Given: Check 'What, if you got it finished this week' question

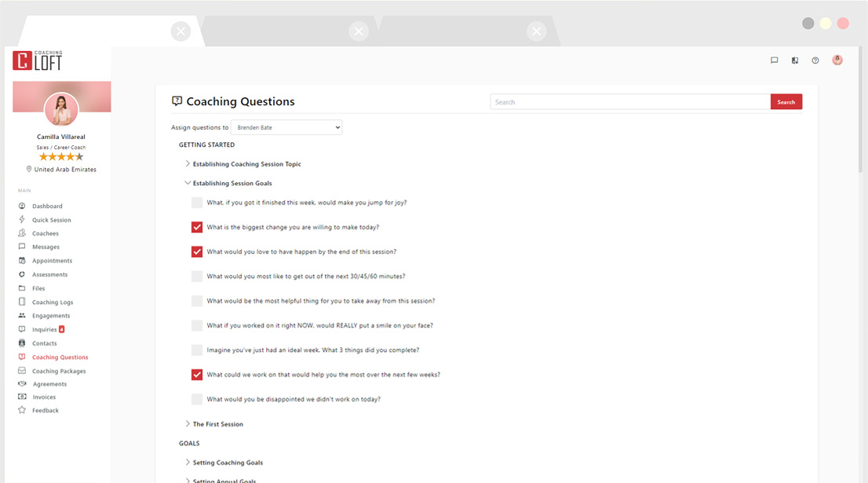Looking at the screenshot, I should [x=197, y=203].
